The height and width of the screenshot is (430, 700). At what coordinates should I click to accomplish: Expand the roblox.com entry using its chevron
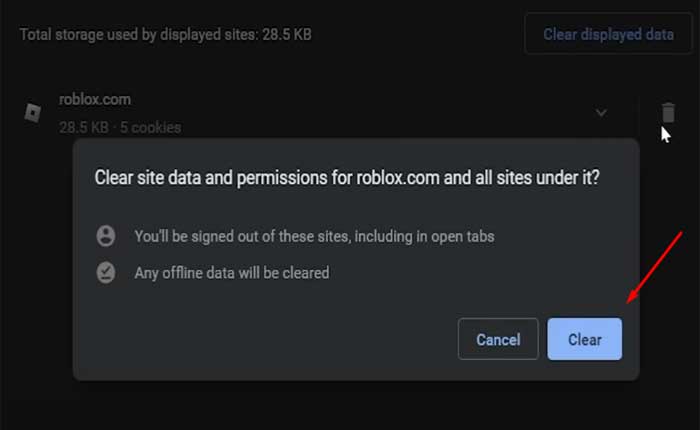(x=601, y=113)
